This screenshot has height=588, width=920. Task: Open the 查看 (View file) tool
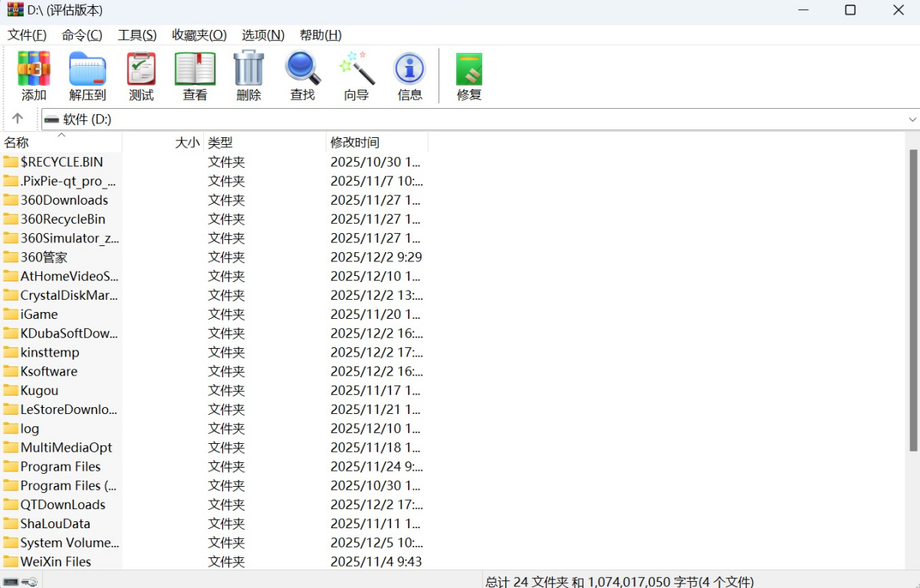[x=195, y=74]
